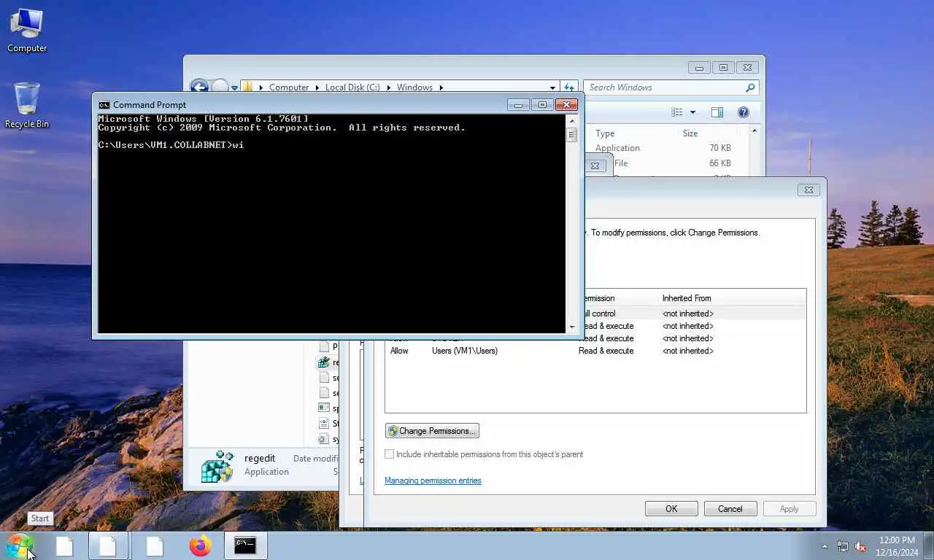This screenshot has width=934, height=560.
Task: Open the Recycle Bin desktop icon
Action: point(27,106)
